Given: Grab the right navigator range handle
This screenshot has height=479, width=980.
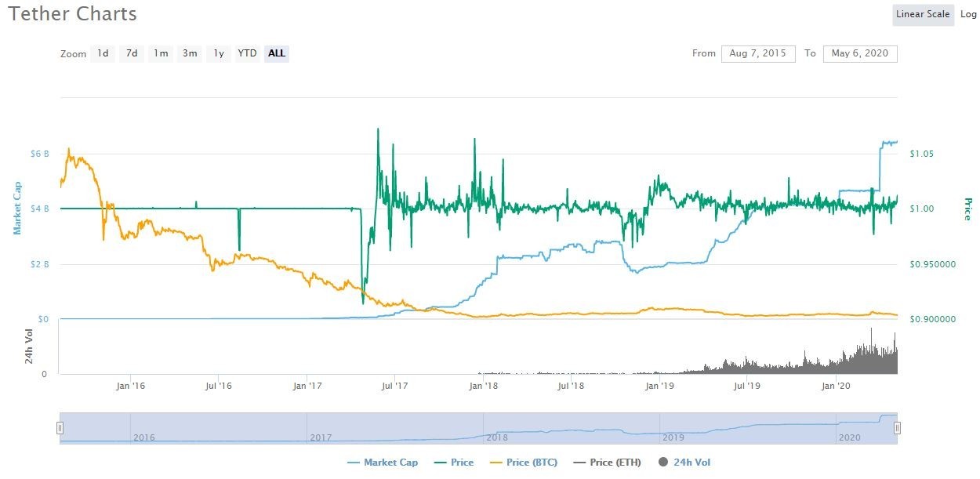Looking at the screenshot, I should [898, 428].
